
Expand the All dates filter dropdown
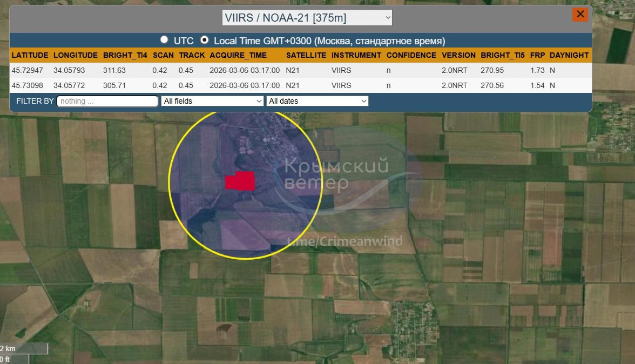tap(317, 101)
